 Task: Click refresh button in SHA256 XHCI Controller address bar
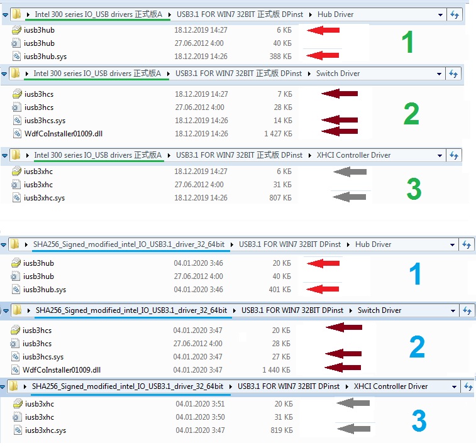point(468,386)
